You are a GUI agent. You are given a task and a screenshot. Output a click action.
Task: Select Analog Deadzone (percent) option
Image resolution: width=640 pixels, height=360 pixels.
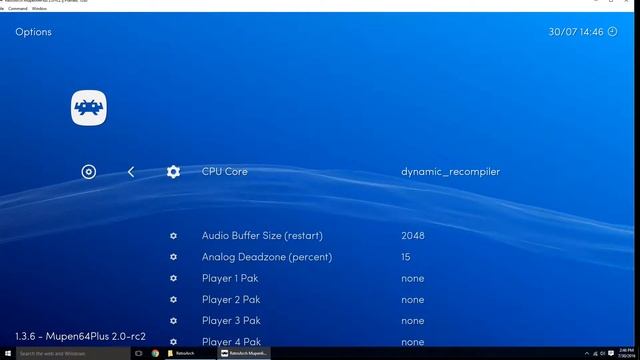click(267, 257)
